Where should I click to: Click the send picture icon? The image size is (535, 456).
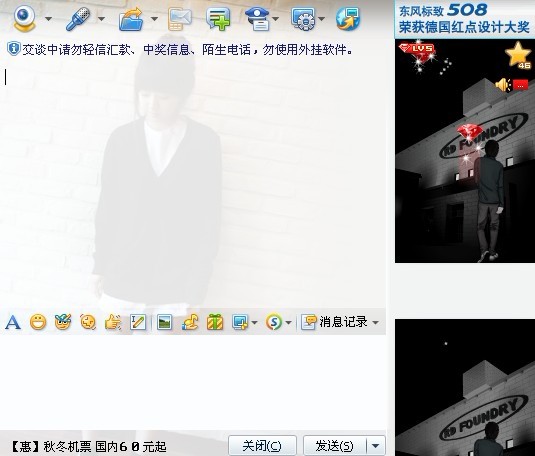click(164, 322)
